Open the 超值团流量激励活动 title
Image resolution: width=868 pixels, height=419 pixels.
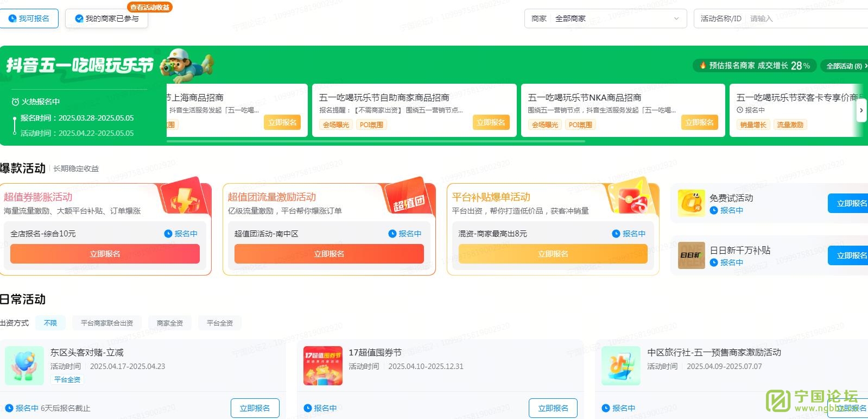tap(272, 197)
